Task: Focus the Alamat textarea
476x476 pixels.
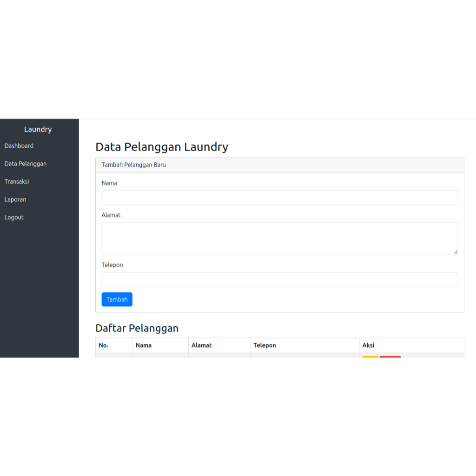Action: [x=279, y=238]
